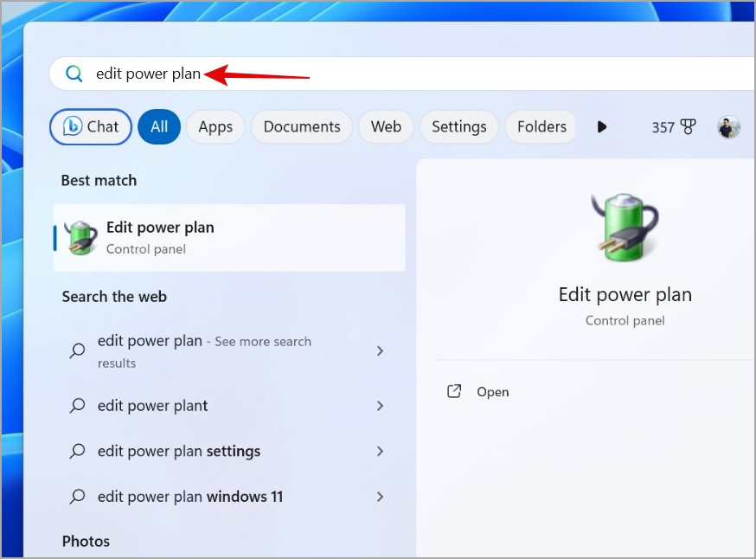The image size is (756, 559).
Task: Open Edit power plan best match result
Action: coord(229,238)
